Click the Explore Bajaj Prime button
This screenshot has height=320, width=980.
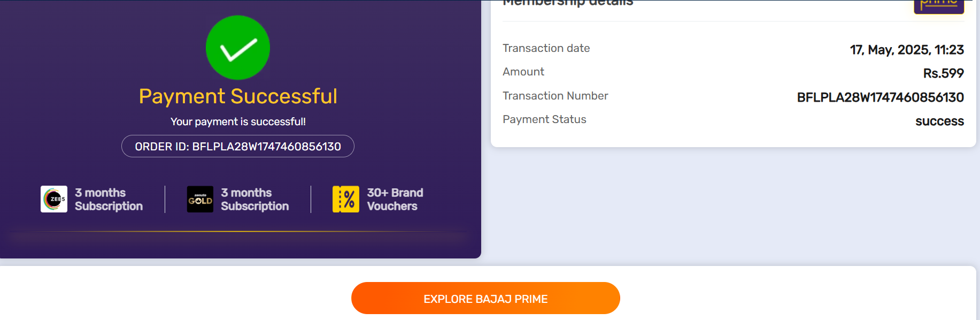[485, 298]
